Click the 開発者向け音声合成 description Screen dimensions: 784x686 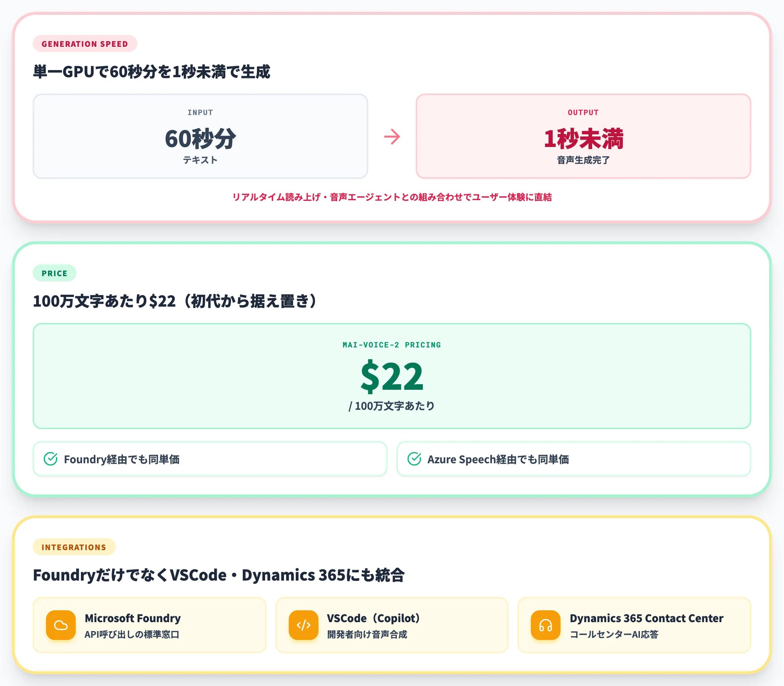(x=367, y=635)
